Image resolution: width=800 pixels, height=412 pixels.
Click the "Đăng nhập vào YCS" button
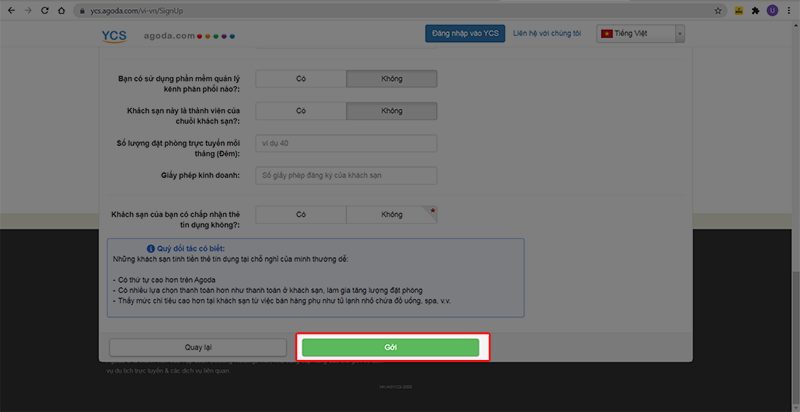(465, 34)
